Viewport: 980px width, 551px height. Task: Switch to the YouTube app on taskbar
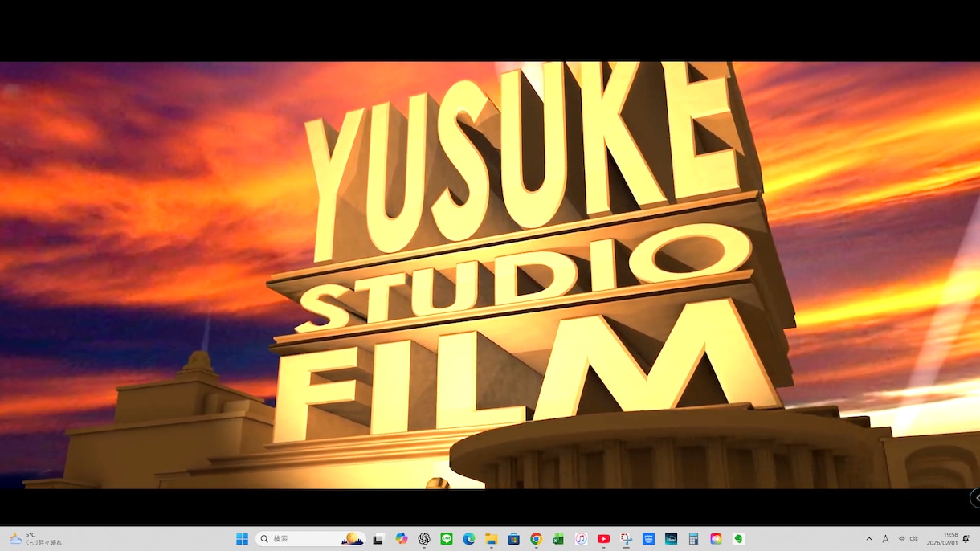pos(603,539)
